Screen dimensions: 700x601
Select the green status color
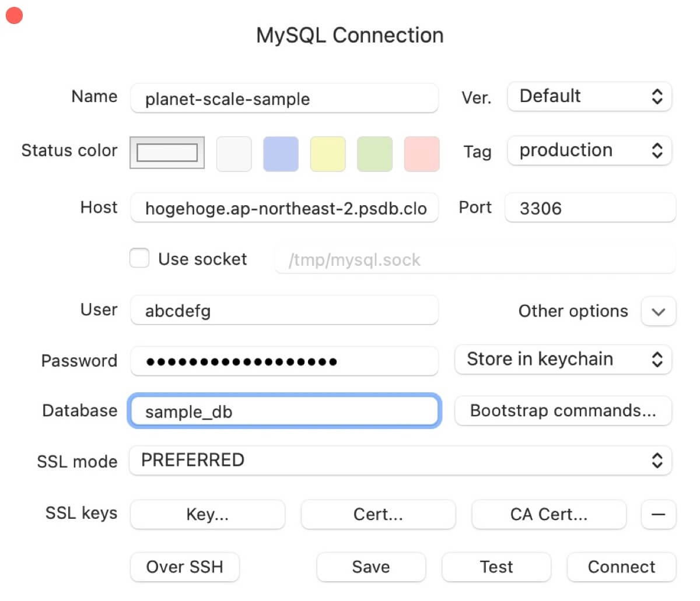pyautogui.click(x=374, y=154)
